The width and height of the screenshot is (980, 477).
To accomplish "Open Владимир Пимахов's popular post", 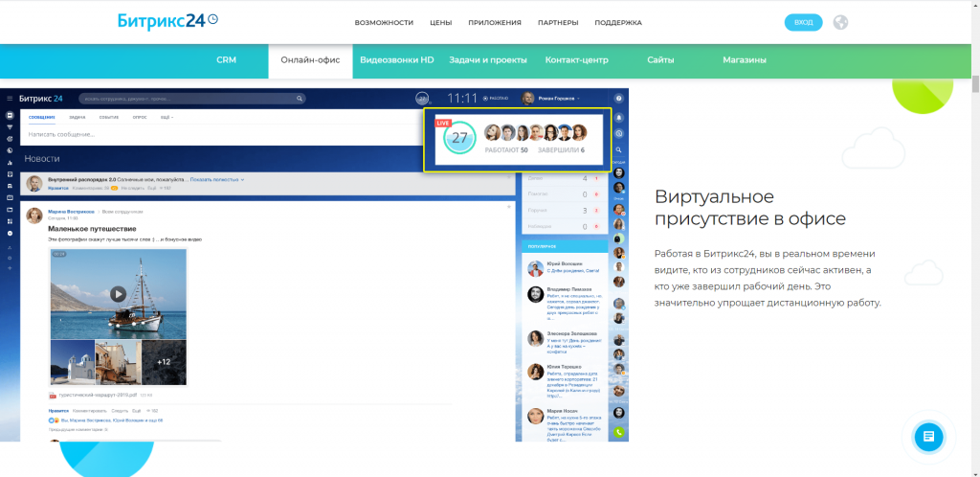I will [565, 306].
